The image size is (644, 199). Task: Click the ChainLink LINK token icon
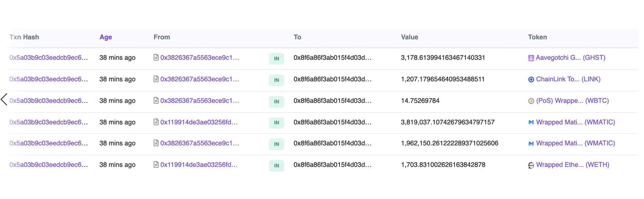point(531,80)
